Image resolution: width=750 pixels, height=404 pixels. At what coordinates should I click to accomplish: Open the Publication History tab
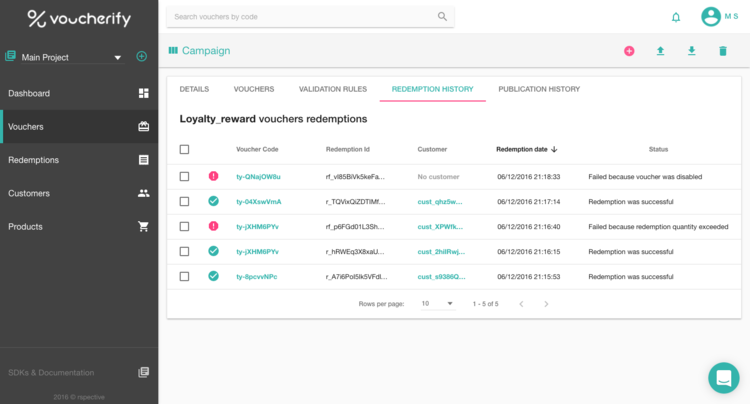point(539,89)
